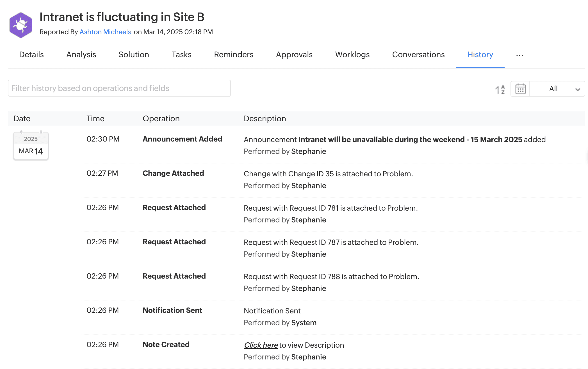This screenshot has width=588, height=369.
Task: Switch to the Worklogs tab
Action: point(352,54)
